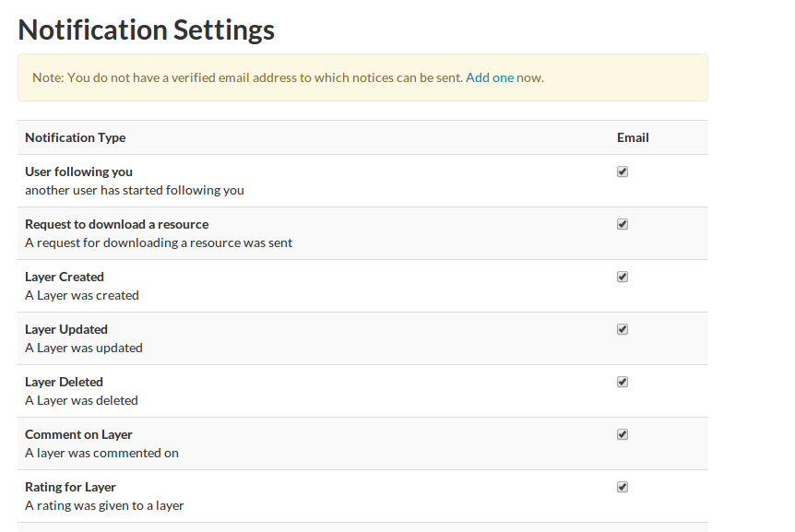Select the Request to download a resource title
This screenshot has height=532, width=795.
116,224
